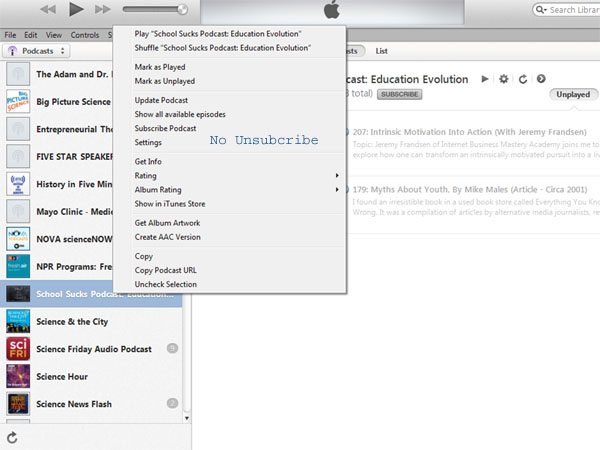The height and width of the screenshot is (450, 600).
Task: Click the fast-forward next track button
Action: [103, 9]
